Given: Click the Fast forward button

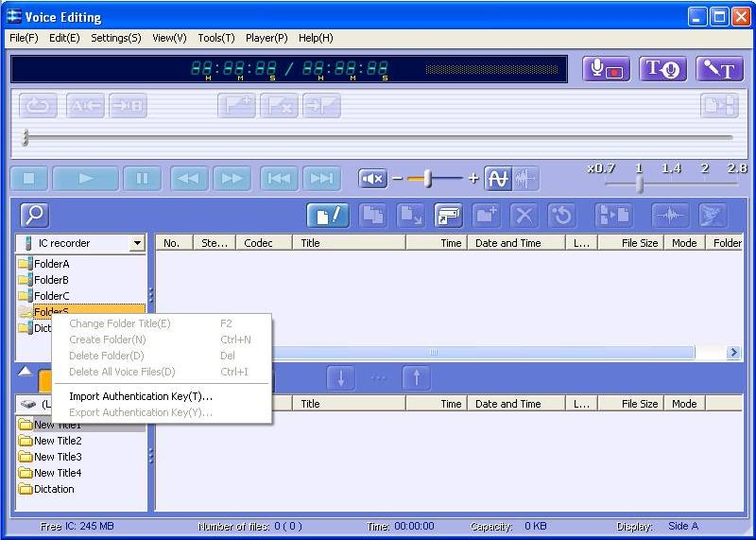Looking at the screenshot, I should tap(232, 179).
